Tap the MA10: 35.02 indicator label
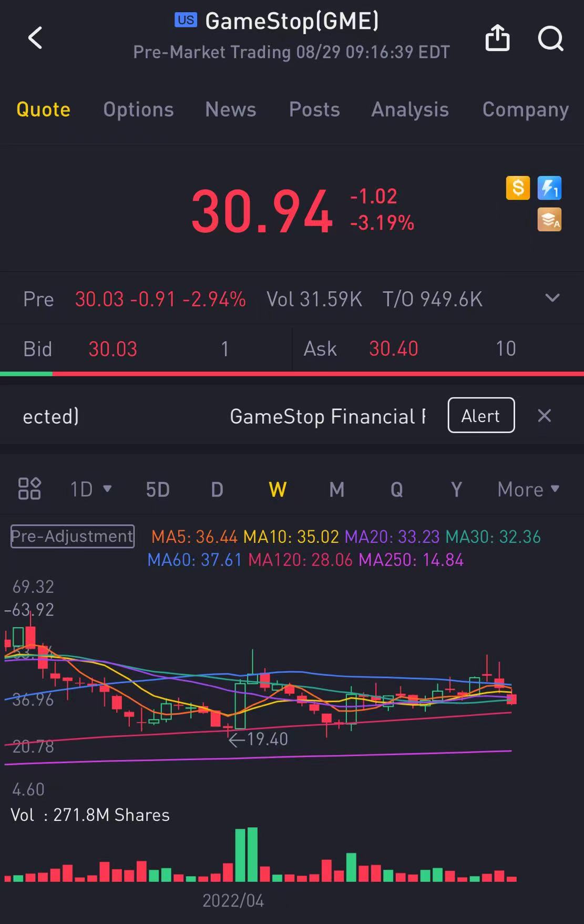Viewport: 584px width, 924px height. [291, 537]
